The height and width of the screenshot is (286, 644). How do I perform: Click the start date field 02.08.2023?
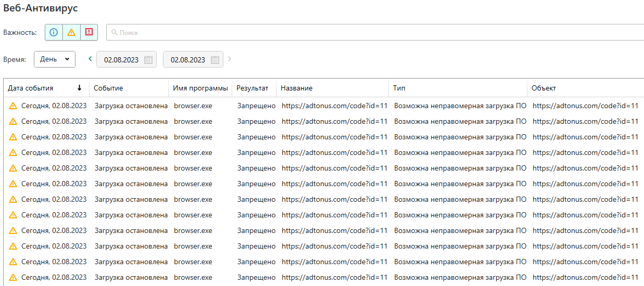[121, 60]
